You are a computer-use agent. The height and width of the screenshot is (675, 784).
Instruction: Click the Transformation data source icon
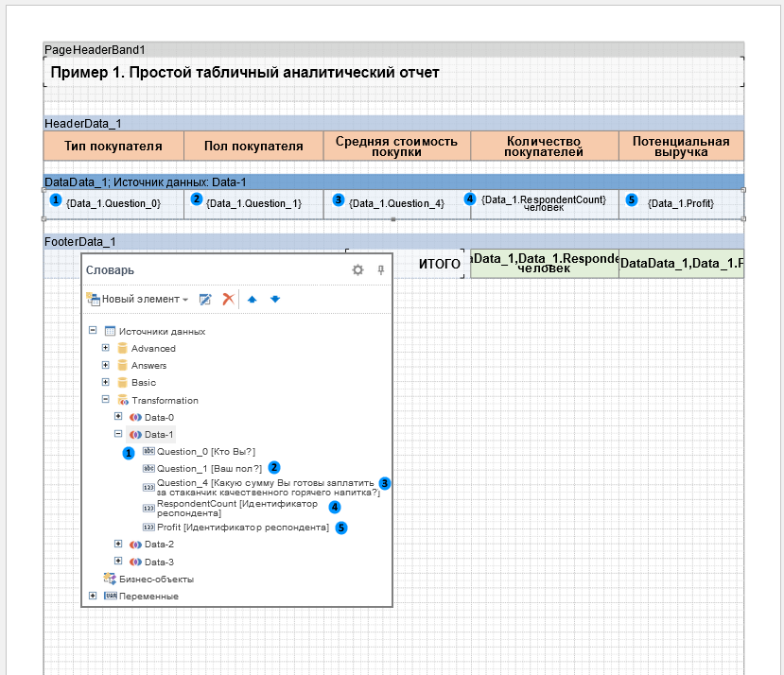[122, 401]
